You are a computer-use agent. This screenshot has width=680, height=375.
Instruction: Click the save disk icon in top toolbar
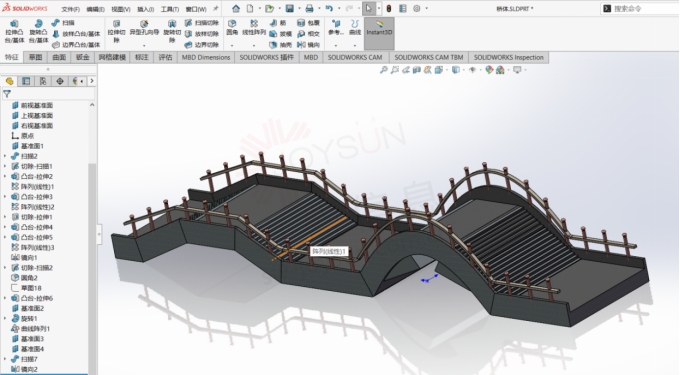289,8
